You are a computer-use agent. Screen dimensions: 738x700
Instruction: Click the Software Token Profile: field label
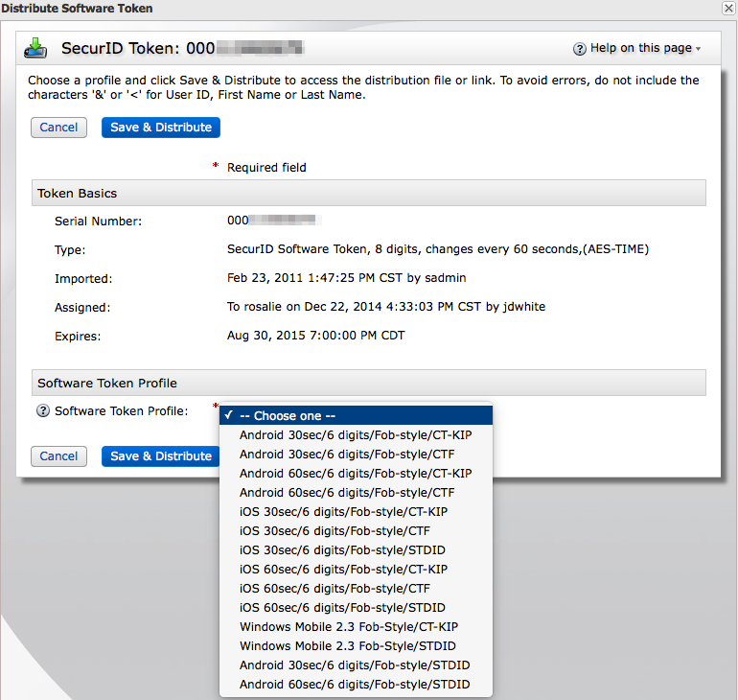(x=122, y=411)
